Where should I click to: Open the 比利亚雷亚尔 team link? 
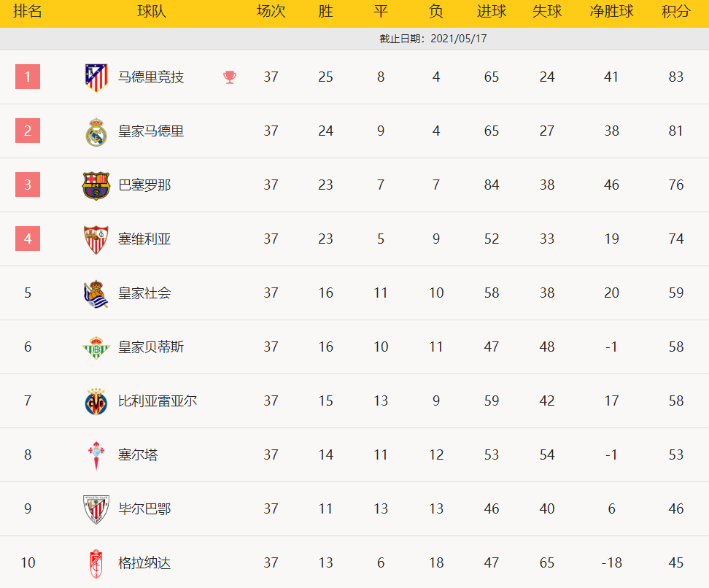(x=158, y=401)
